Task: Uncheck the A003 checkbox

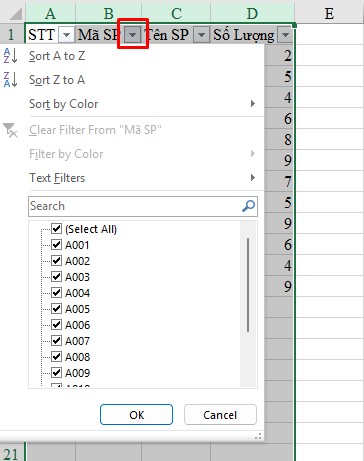Action: pos(56,277)
